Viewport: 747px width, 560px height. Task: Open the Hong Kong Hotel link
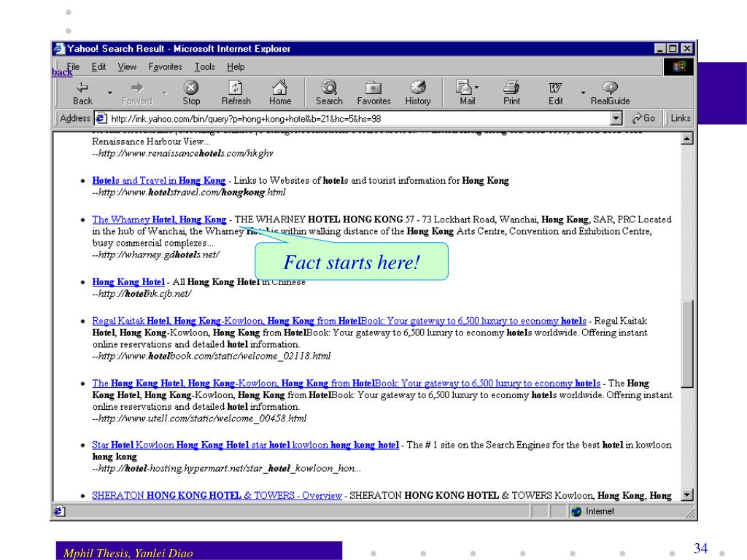pos(128,282)
